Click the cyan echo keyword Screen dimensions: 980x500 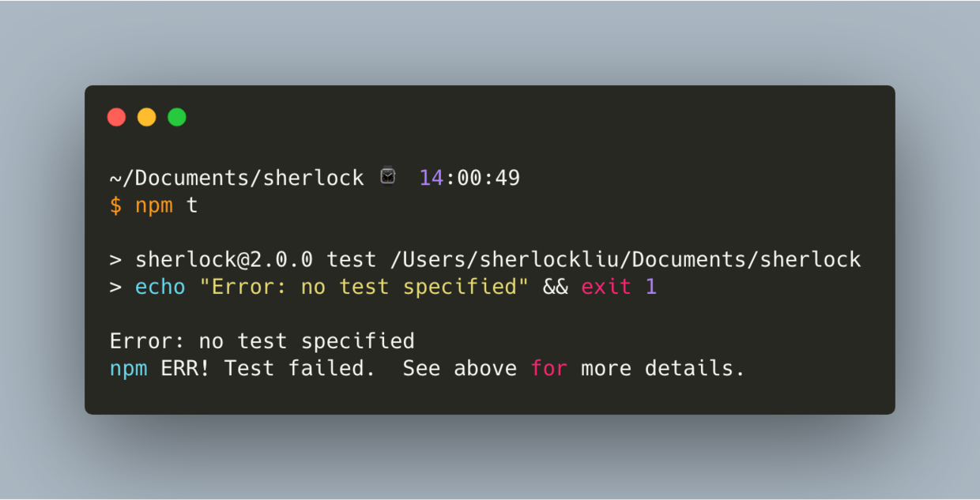(x=160, y=287)
